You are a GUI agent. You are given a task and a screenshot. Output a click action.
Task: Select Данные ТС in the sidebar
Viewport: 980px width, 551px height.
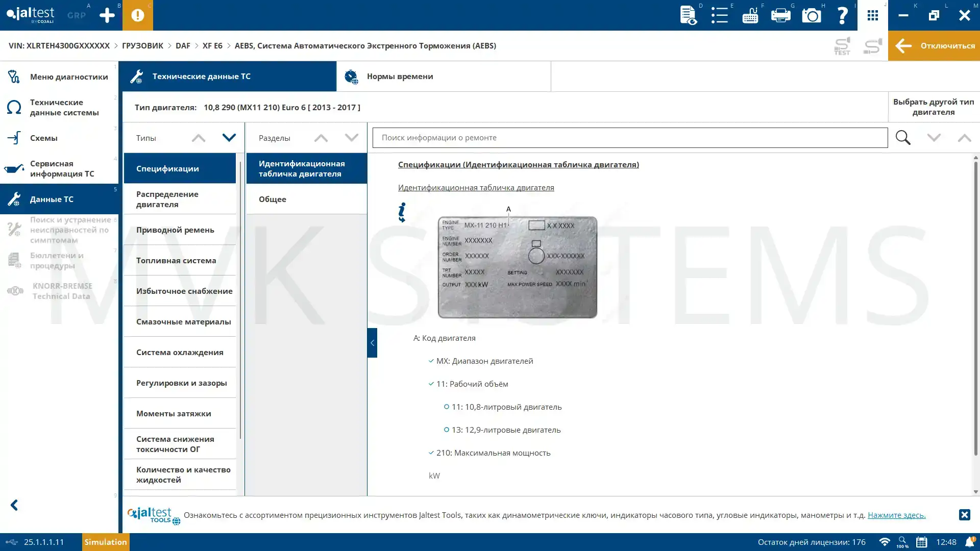click(59, 199)
